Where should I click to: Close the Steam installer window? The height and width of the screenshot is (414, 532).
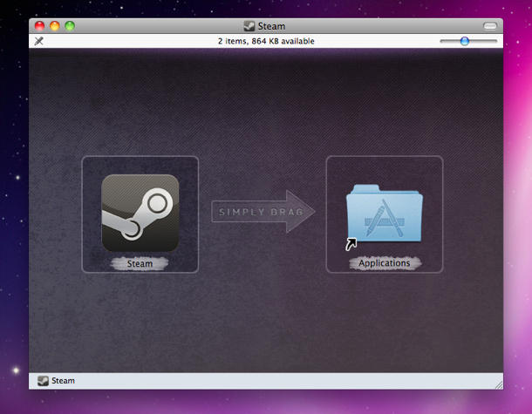tap(39, 26)
